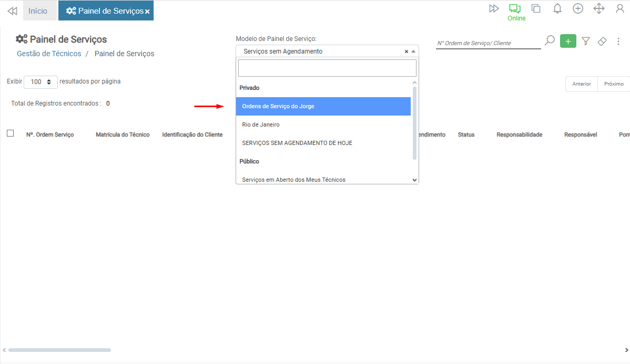The width and height of the screenshot is (630, 364).
Task: Switch to the Início tab
Action: click(x=38, y=11)
